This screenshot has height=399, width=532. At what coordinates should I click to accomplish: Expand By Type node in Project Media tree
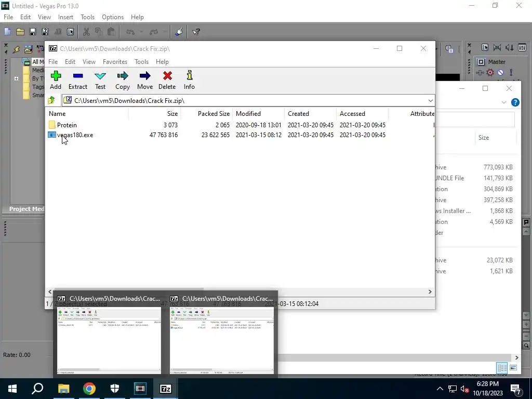tap(16, 78)
